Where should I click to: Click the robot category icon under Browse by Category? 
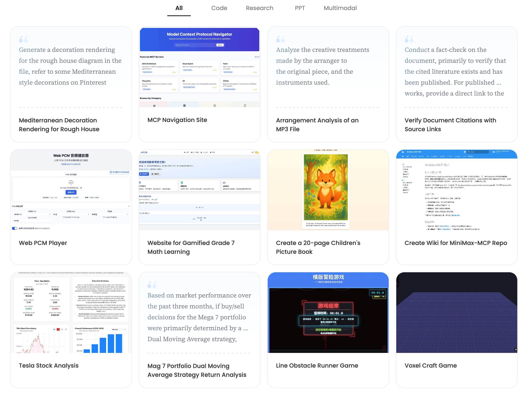click(x=154, y=105)
